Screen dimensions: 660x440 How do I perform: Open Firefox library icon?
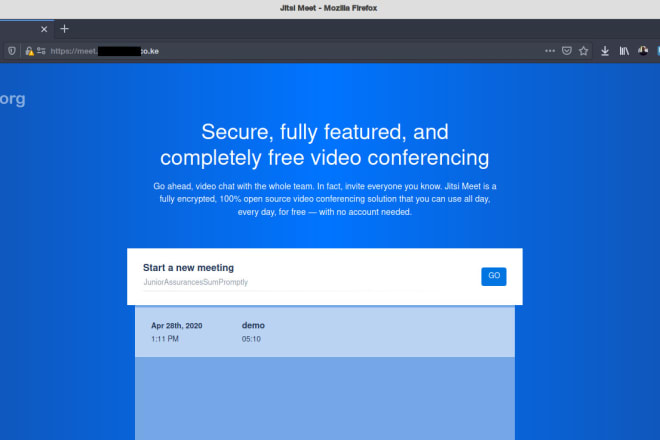(624, 51)
